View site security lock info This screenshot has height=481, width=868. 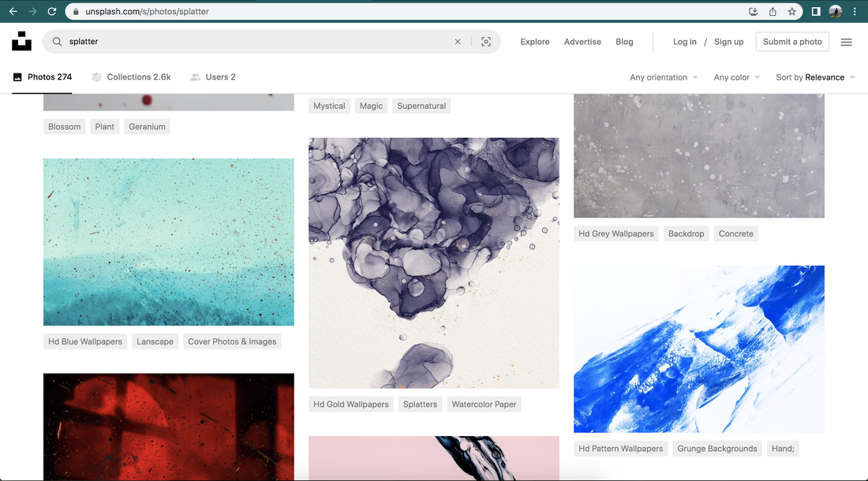click(x=76, y=12)
